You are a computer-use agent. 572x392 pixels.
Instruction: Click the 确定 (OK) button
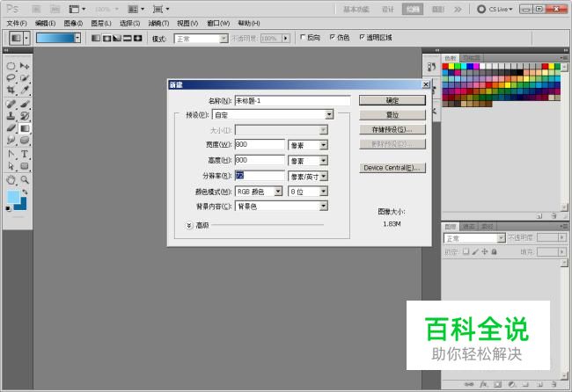click(x=392, y=100)
